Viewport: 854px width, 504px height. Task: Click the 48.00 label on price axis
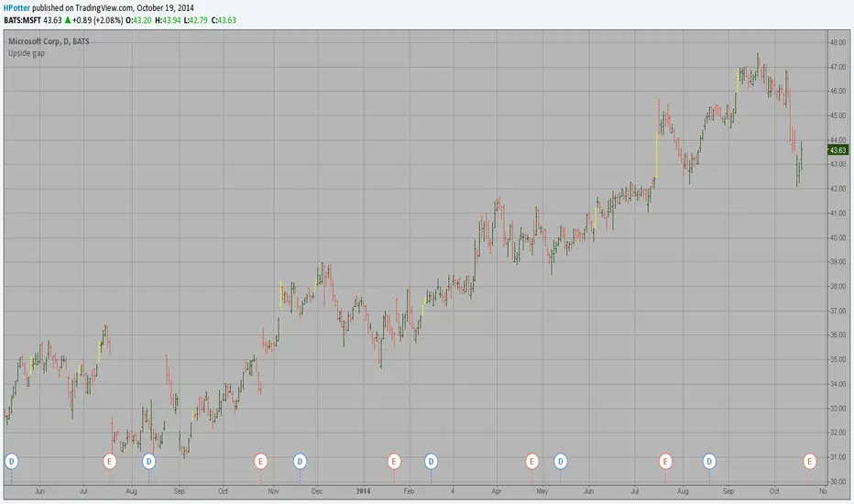tap(837, 43)
